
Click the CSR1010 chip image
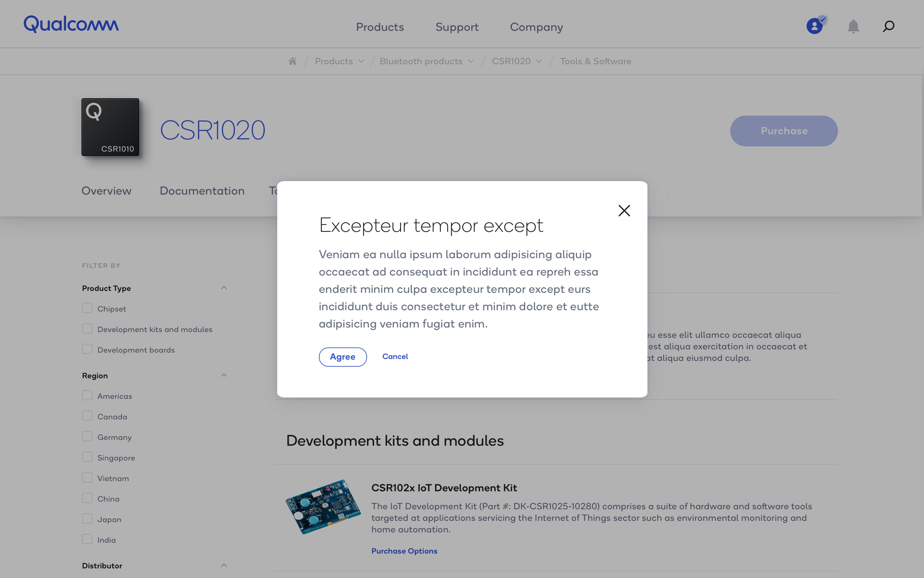pyautogui.click(x=110, y=127)
